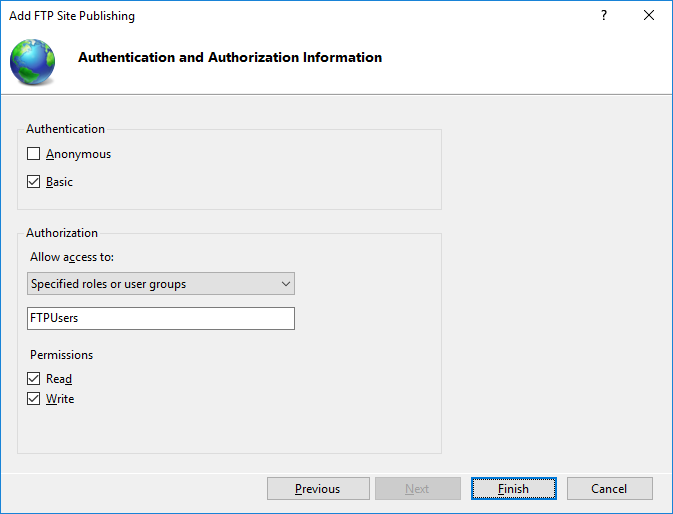Click the 'Authentication and Authorization Information' heading

coord(230,58)
